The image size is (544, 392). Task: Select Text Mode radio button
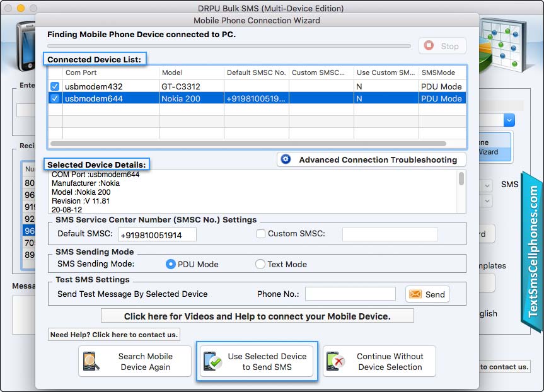(260, 264)
